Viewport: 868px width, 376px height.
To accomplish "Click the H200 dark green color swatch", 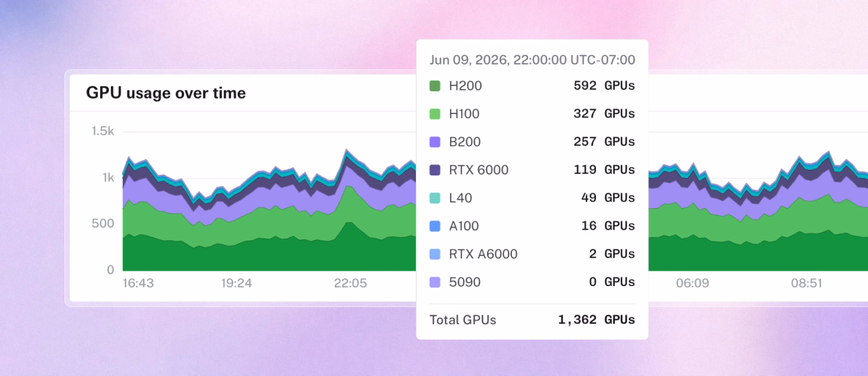I will point(435,86).
